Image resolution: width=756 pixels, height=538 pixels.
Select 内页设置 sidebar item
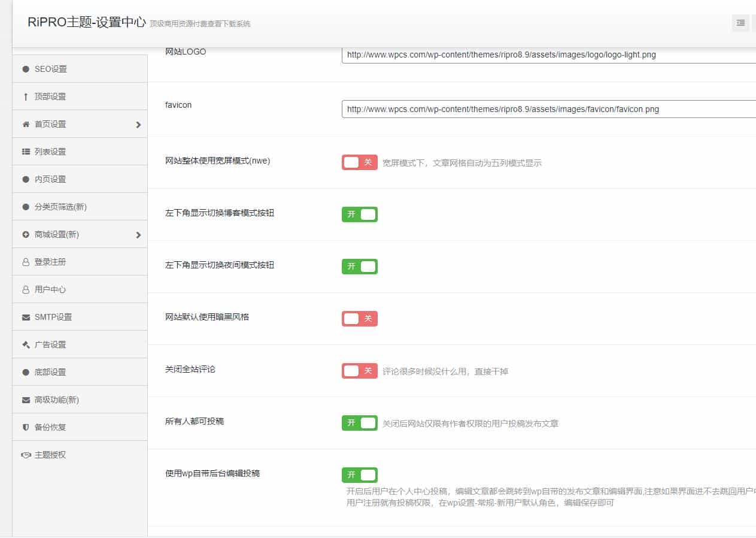(x=80, y=179)
